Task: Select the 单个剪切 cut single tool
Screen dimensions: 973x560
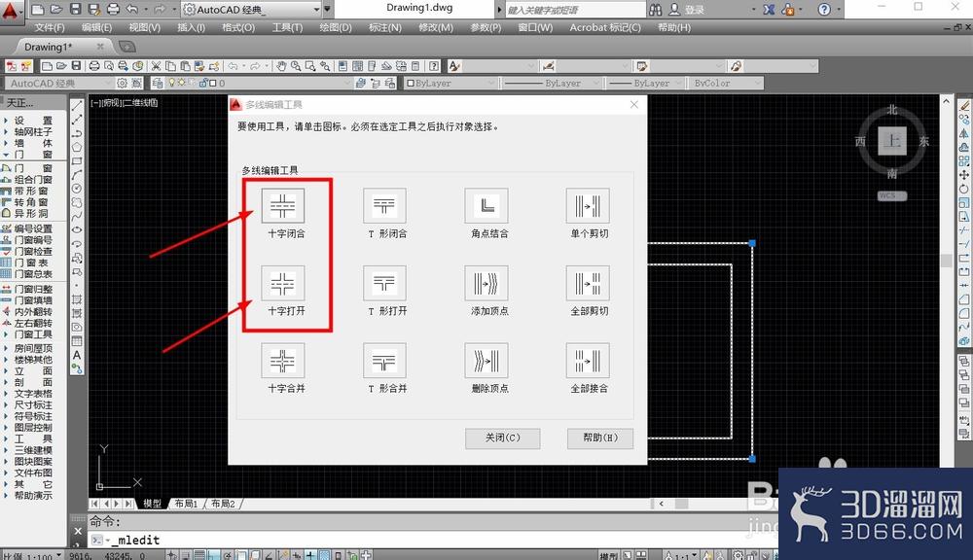Action: click(x=588, y=206)
